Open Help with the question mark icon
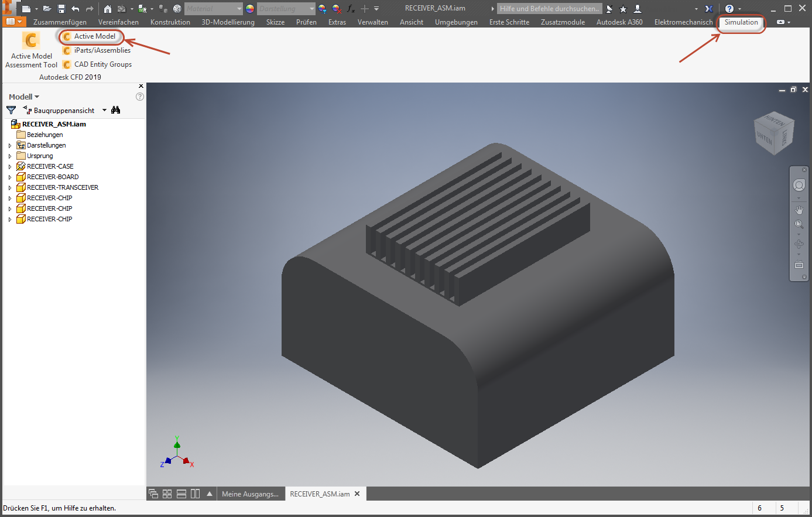The width and height of the screenshot is (812, 517). (729, 9)
